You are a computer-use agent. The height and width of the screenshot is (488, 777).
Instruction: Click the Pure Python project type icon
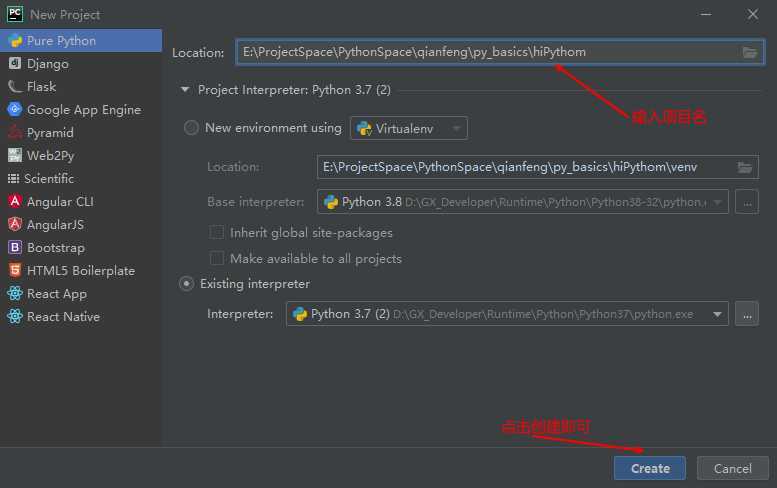[15, 41]
